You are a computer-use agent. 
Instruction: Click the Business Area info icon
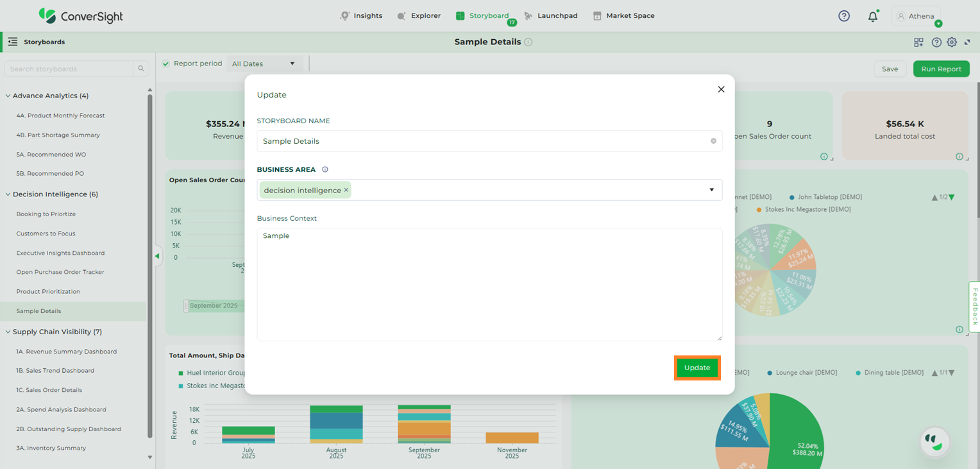click(x=325, y=170)
